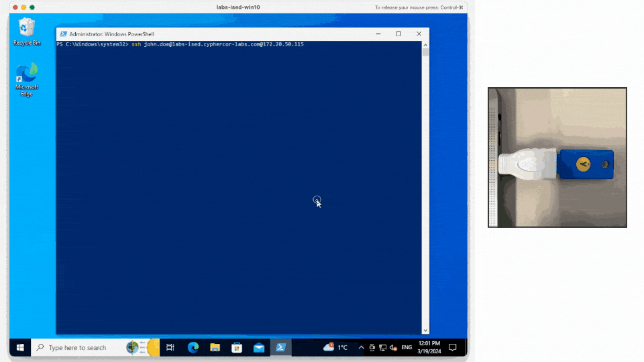Screen dimensions: 644x362
Task: Click the PowerShell taskbar icon
Action: [281, 347]
